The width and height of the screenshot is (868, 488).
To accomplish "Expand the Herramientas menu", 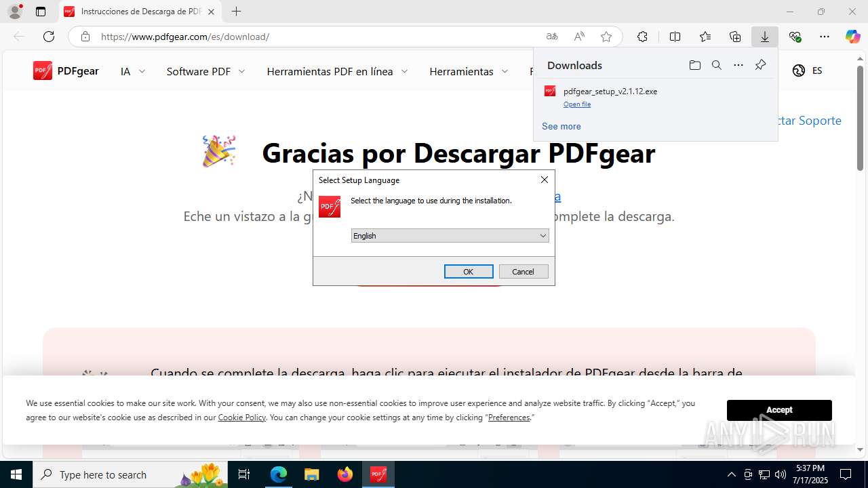I will pos(469,71).
